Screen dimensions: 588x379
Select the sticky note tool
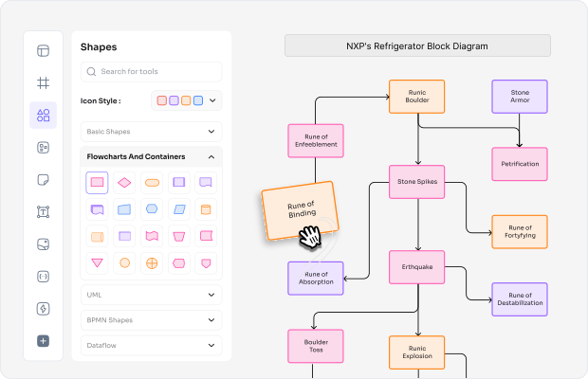click(43, 180)
